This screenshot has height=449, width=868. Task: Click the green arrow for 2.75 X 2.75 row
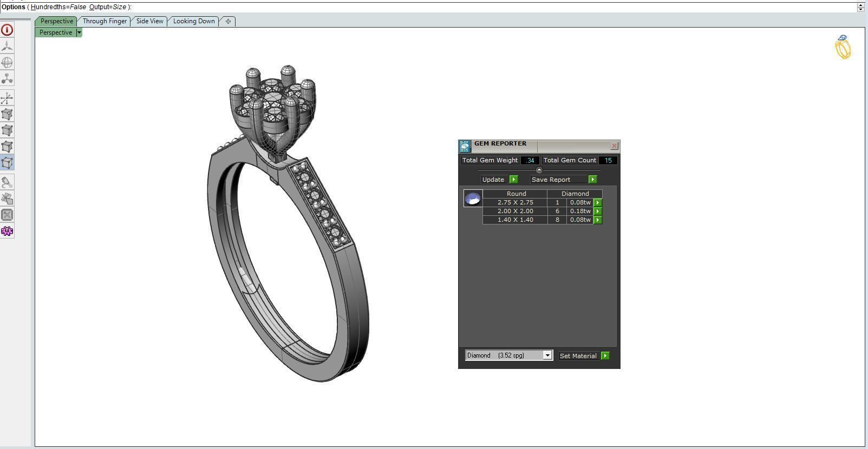[598, 203]
